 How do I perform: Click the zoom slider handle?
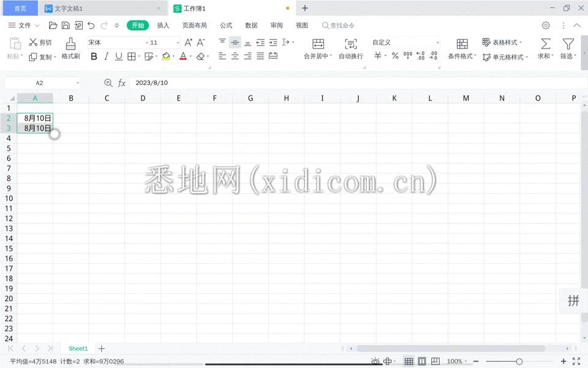point(519,361)
